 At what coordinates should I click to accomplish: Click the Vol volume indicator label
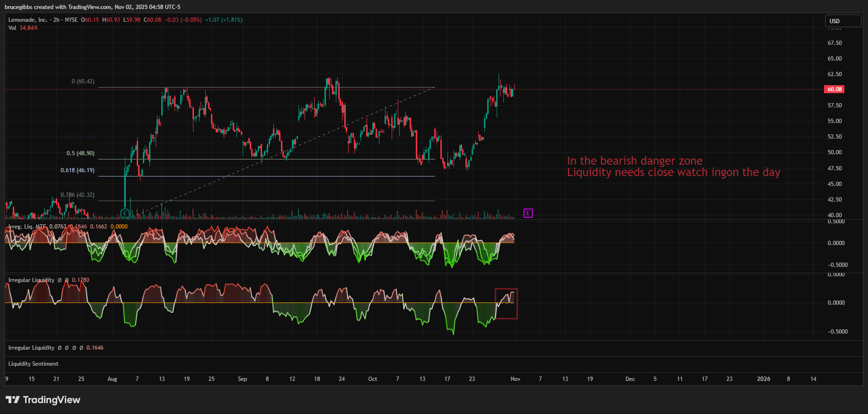(x=12, y=28)
